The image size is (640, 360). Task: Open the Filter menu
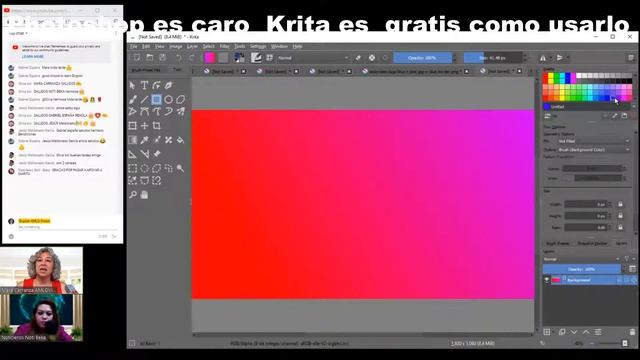pyautogui.click(x=224, y=47)
